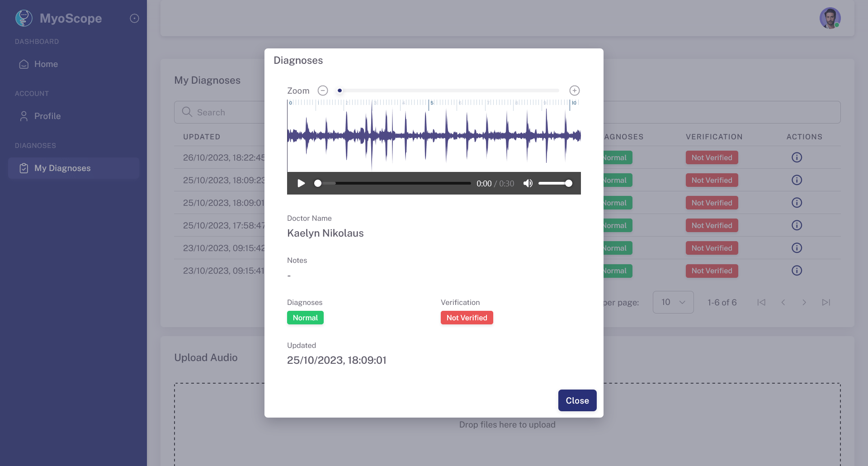Click the Actions column header
Image resolution: width=868 pixels, height=466 pixels.
click(804, 137)
